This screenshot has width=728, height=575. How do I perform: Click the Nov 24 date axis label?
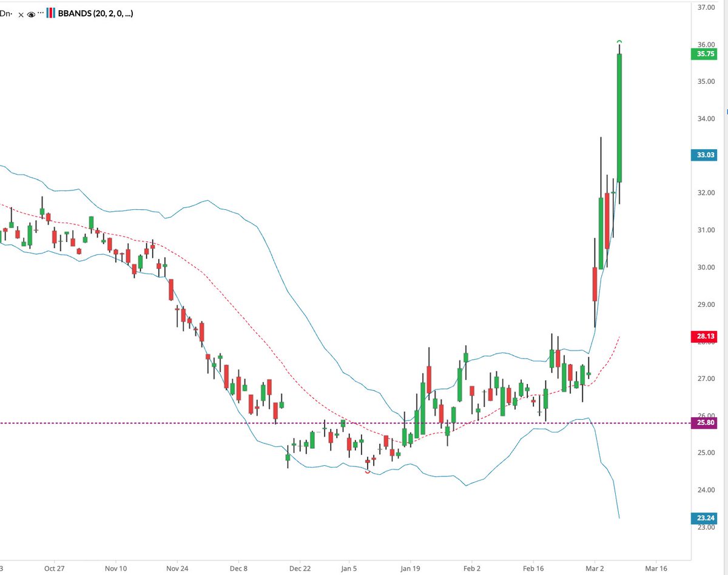tap(177, 569)
